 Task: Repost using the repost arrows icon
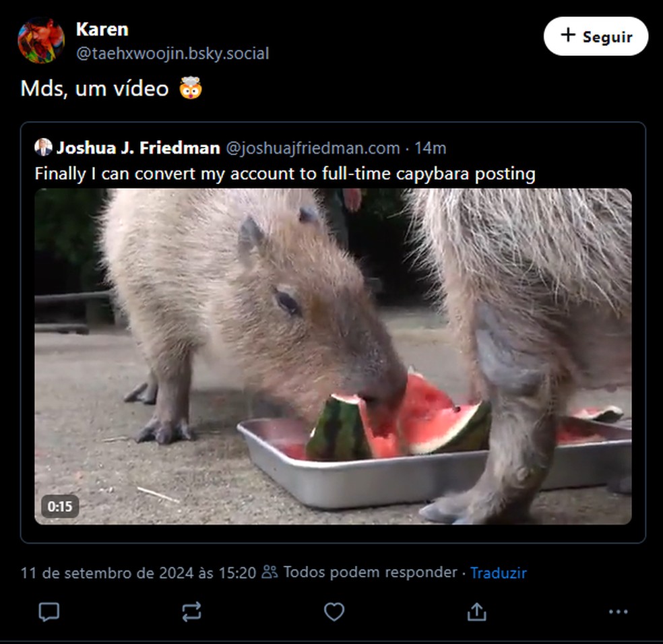coord(191,612)
